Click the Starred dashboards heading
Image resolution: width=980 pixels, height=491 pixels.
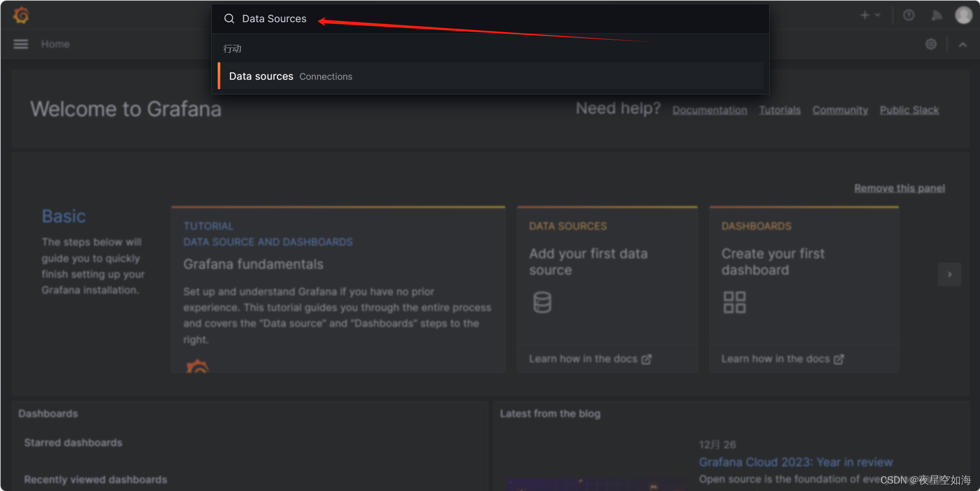[73, 443]
